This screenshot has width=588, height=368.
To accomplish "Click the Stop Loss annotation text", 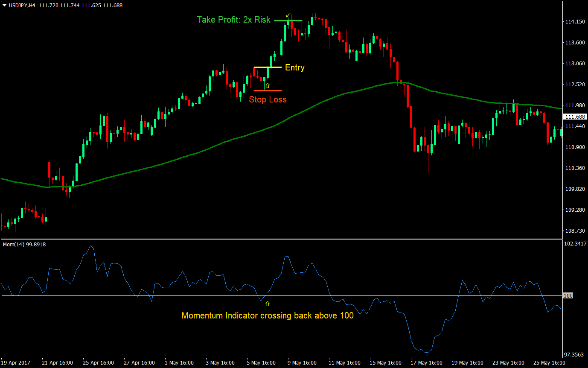I will pos(268,99).
